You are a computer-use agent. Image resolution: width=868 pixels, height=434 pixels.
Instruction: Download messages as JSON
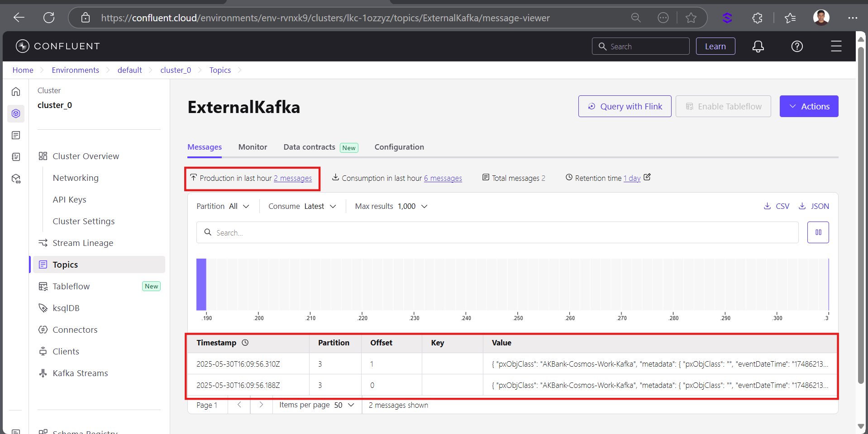click(814, 206)
